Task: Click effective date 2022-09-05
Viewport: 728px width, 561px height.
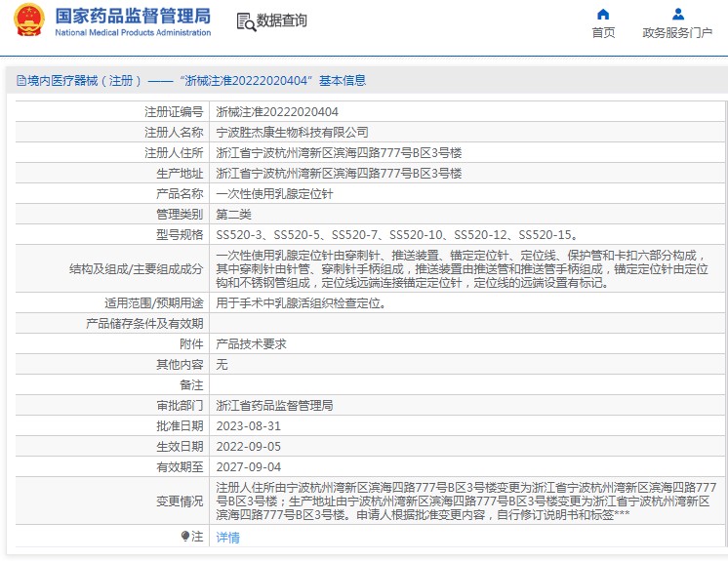Action: [249, 447]
